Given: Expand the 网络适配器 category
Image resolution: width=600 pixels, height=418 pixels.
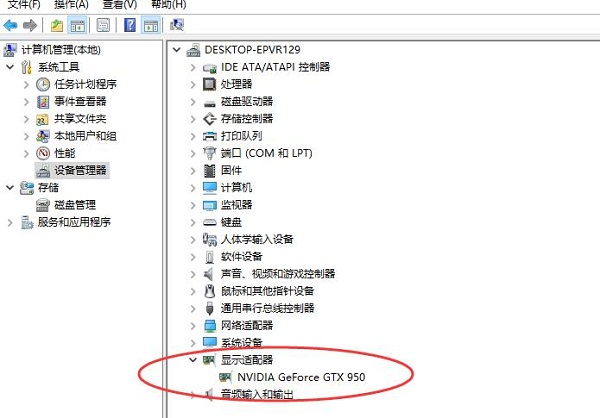Looking at the screenshot, I should [193, 325].
